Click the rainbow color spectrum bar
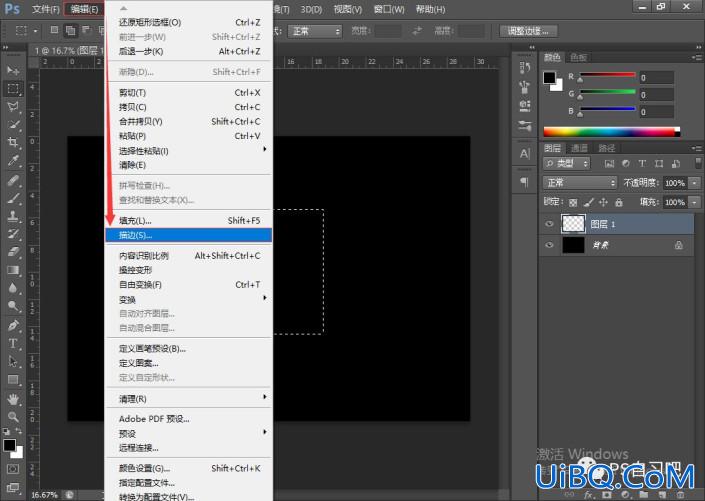 611,132
